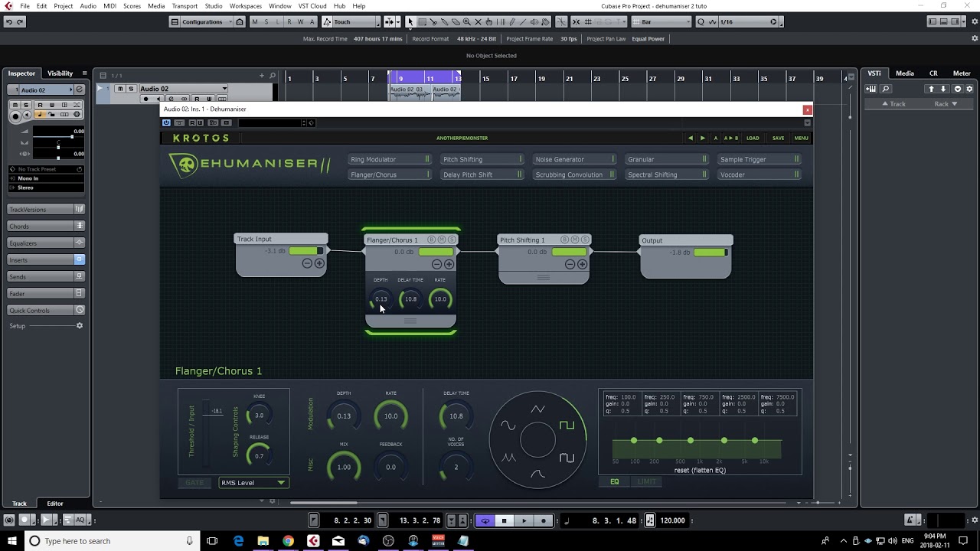Click the MIX knob in Misc section
980x551 pixels.
(344, 467)
